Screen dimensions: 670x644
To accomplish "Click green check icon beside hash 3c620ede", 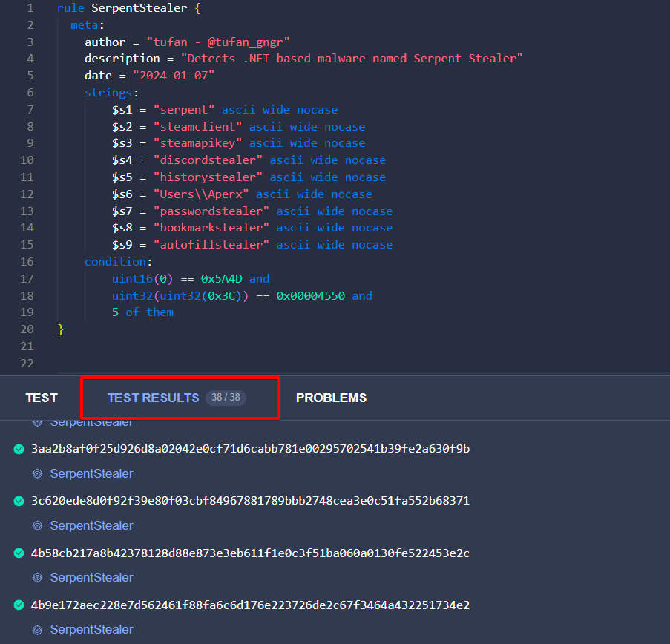I will pos(19,502).
